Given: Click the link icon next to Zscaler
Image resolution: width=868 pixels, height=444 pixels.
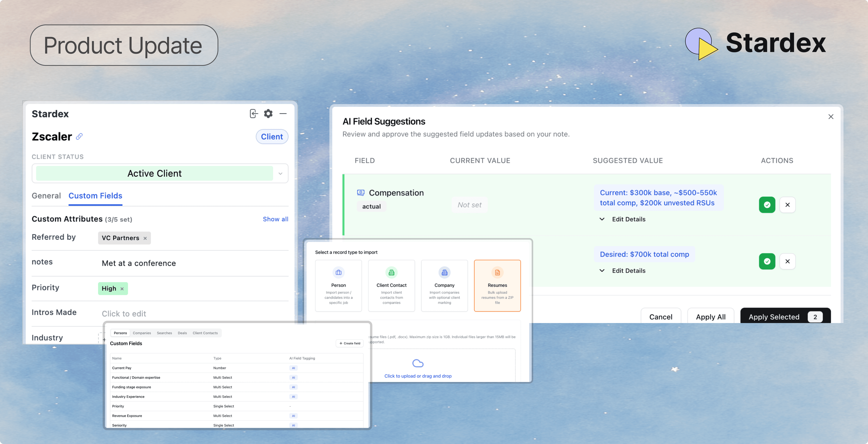Looking at the screenshot, I should point(79,137).
